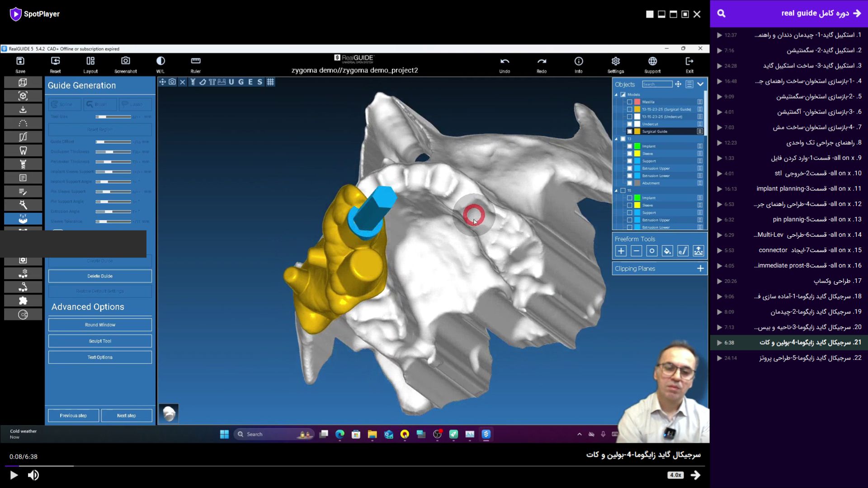Toggle the Undercut visibility checkbox
The width and height of the screenshot is (868, 488).
[629, 124]
